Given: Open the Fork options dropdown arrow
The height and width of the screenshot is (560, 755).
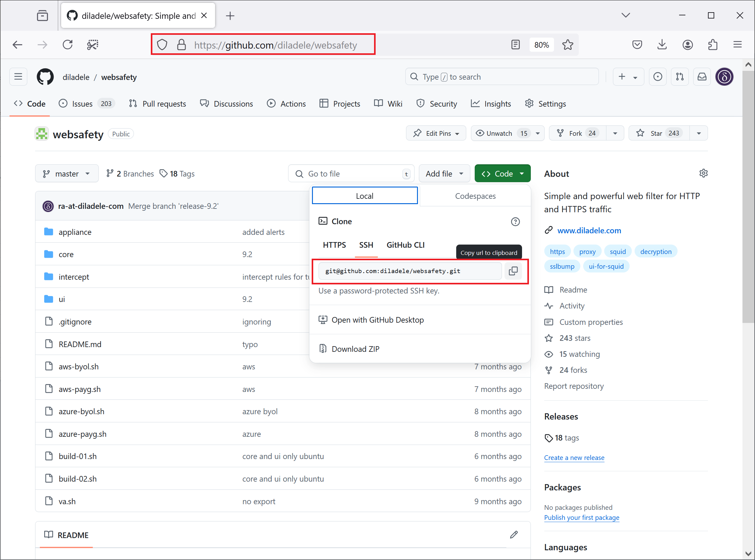Looking at the screenshot, I should pos(615,133).
